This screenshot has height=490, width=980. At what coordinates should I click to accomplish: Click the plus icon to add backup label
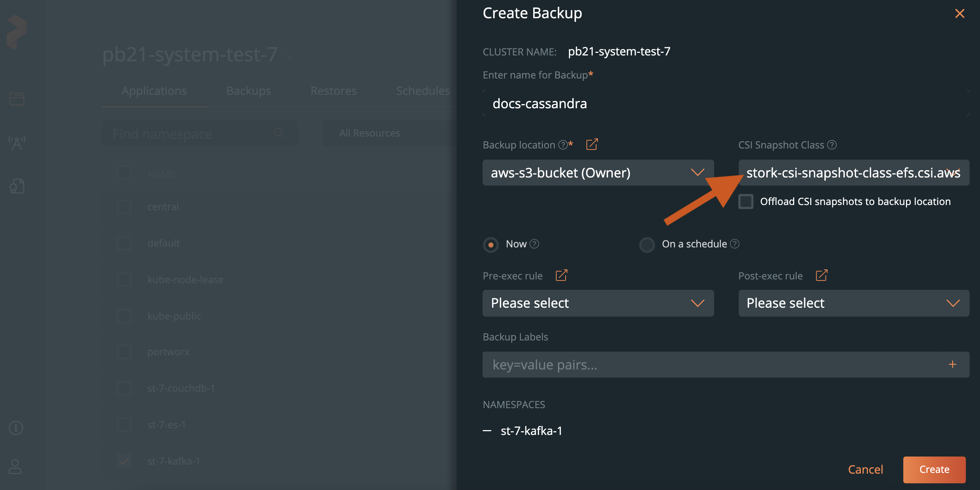(x=952, y=364)
